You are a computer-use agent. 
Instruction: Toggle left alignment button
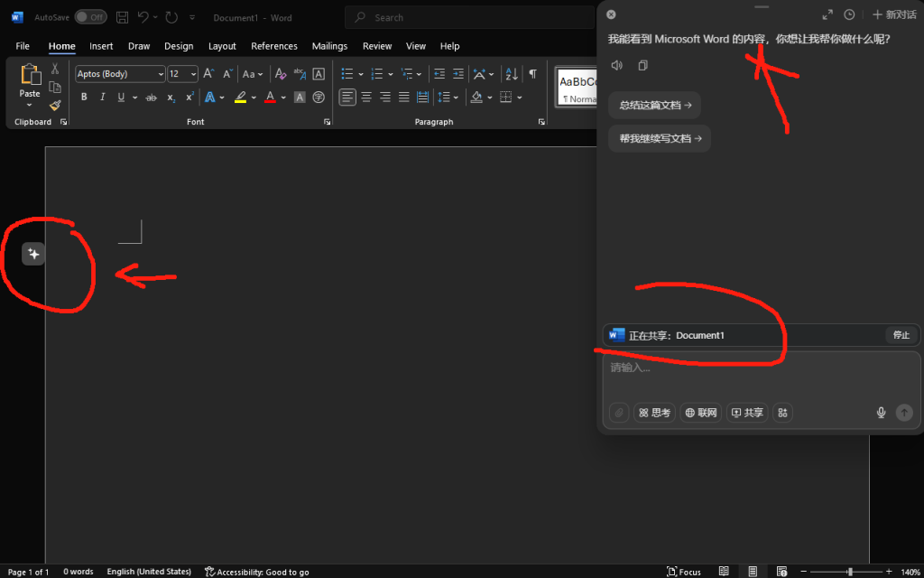(347, 98)
